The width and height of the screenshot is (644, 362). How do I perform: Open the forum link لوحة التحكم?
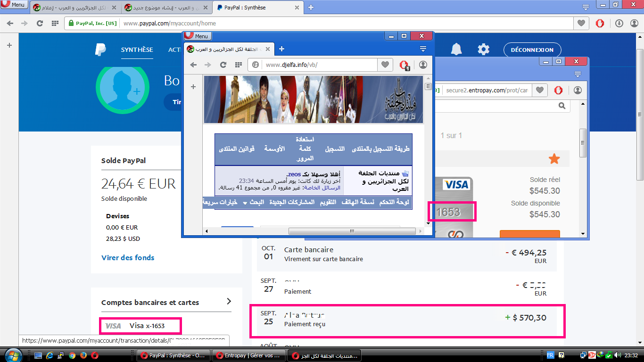point(395,202)
